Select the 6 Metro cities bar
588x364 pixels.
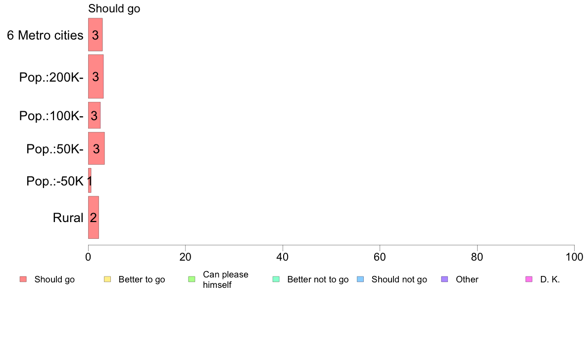pos(95,35)
